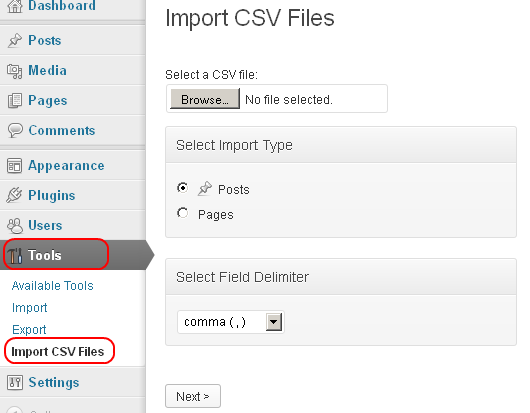The height and width of the screenshot is (413, 530).
Task: Open the Export submenu item
Action: tap(29, 330)
